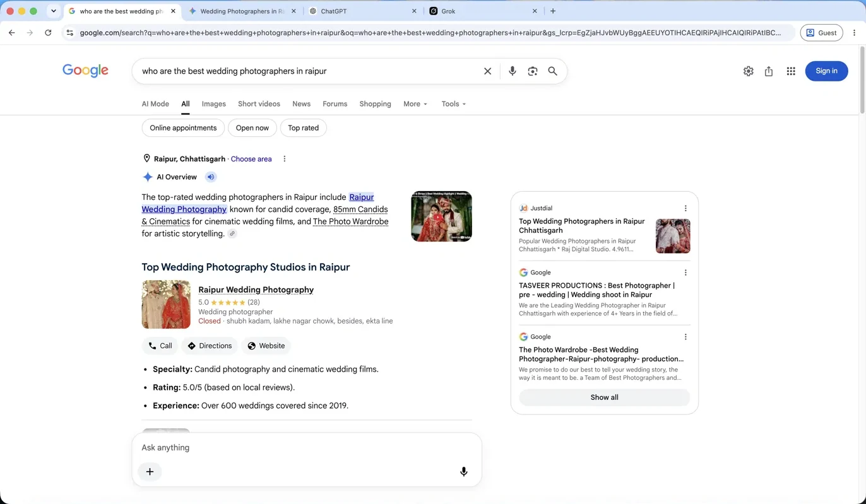Start voice search using the microphone icon
Screen dimensions: 866x504
pyautogui.click(x=512, y=71)
